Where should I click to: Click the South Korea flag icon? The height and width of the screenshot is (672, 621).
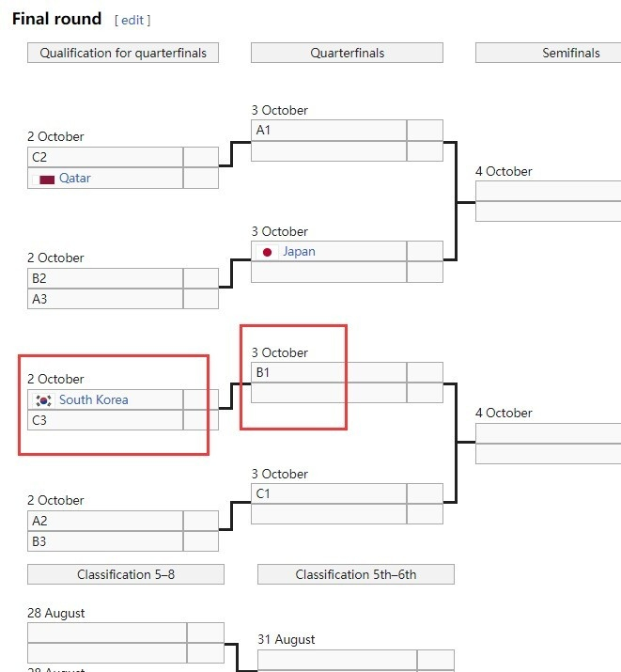coord(43,400)
